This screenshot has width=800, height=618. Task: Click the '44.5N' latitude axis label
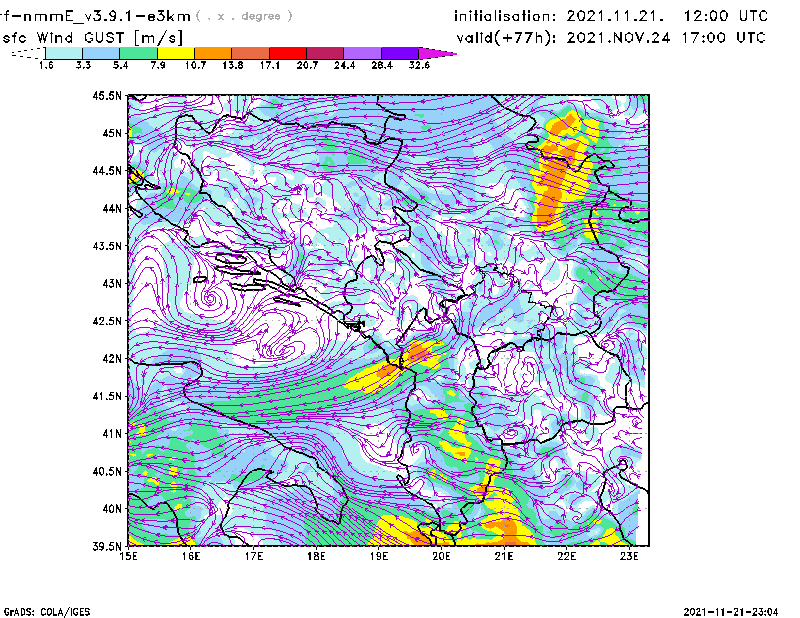coord(107,170)
